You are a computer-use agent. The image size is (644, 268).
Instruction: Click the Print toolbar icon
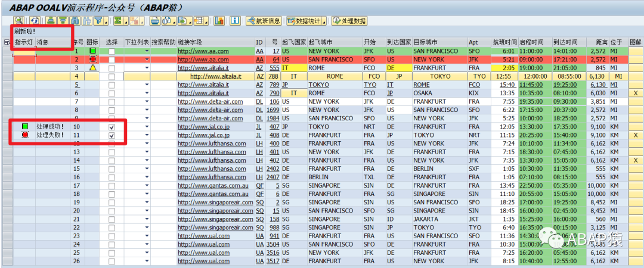155,20
